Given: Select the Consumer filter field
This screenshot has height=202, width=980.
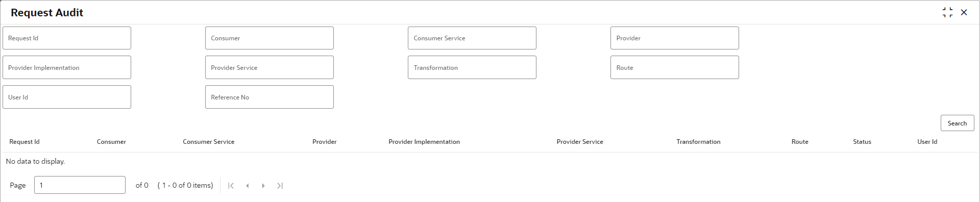Looking at the screenshot, I should (269, 38).
